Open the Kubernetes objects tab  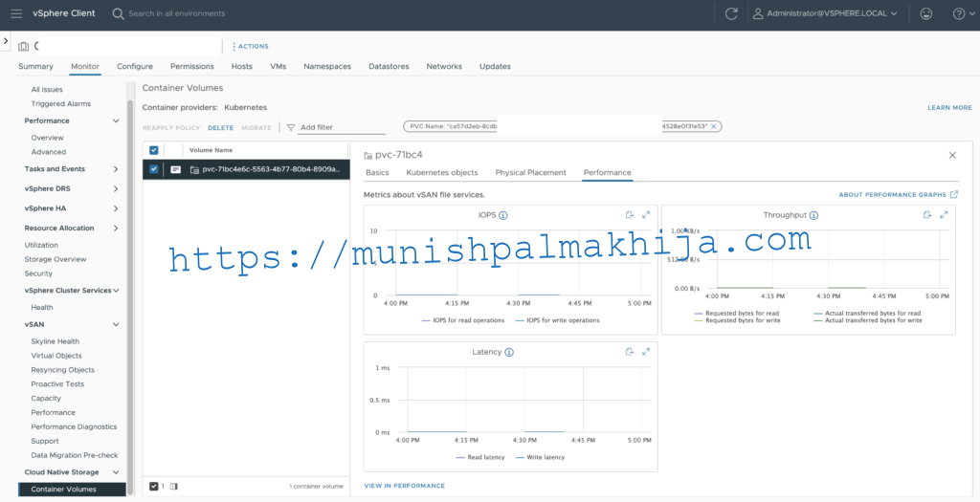click(442, 173)
